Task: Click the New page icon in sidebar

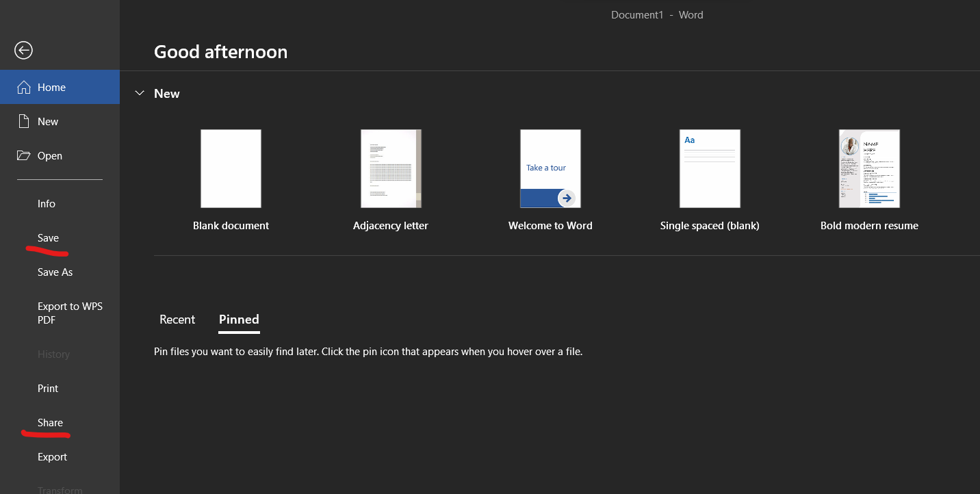Action: coord(24,122)
